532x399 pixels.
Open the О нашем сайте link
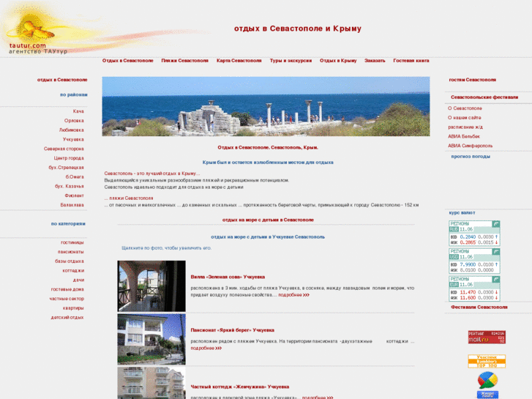tap(464, 117)
